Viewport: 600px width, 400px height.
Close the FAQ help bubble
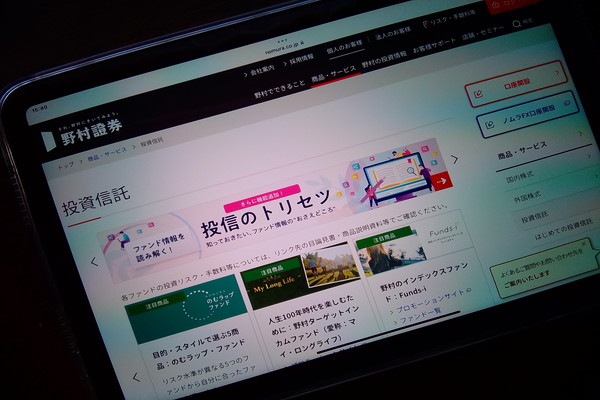point(584,243)
